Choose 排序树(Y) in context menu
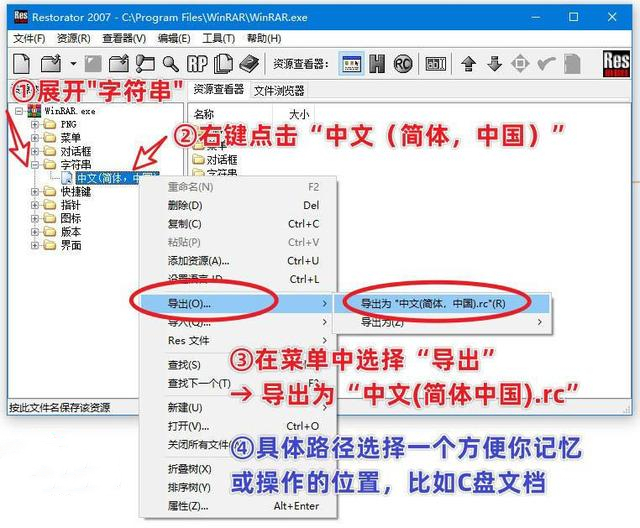 coord(239,487)
